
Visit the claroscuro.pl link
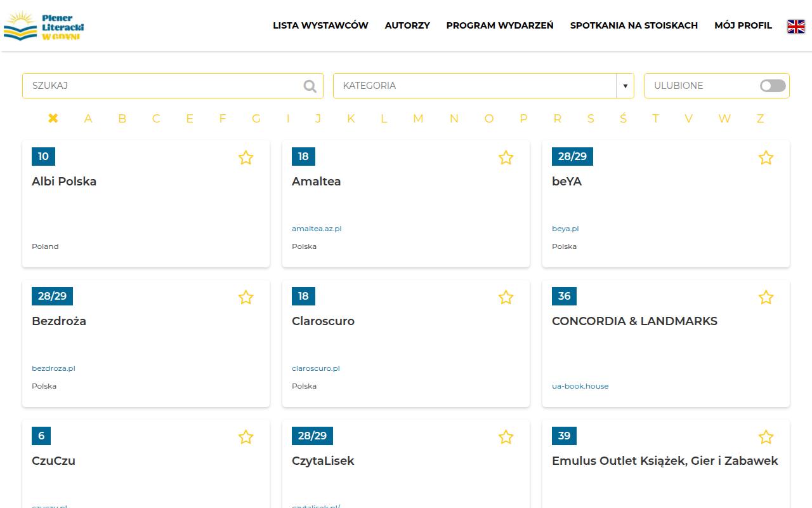pyautogui.click(x=316, y=368)
